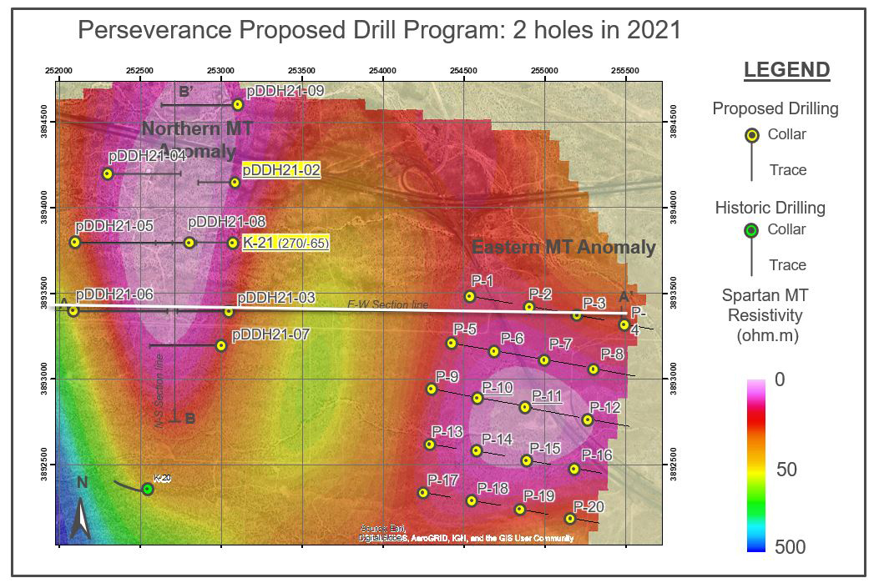Click the highlighted K-21 (270/-65) label
The image size is (884, 588).
tap(285, 244)
